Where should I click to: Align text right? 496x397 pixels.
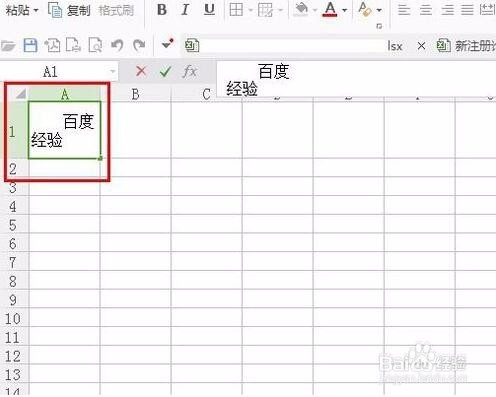click(x=447, y=10)
